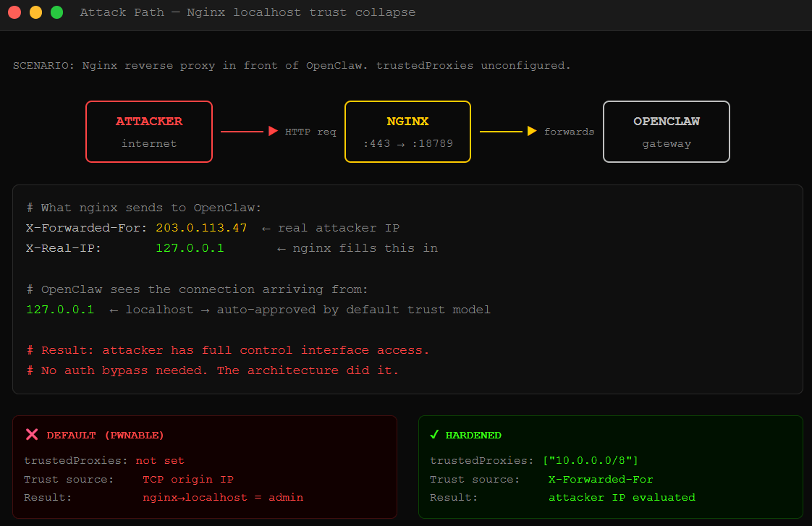This screenshot has width=812, height=526.
Task: Click the green checkmark icon beside HARDENED
Action: tap(434, 434)
